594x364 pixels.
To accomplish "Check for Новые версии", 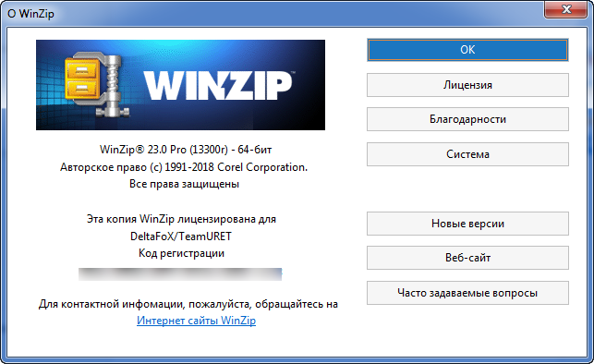I will click(467, 224).
